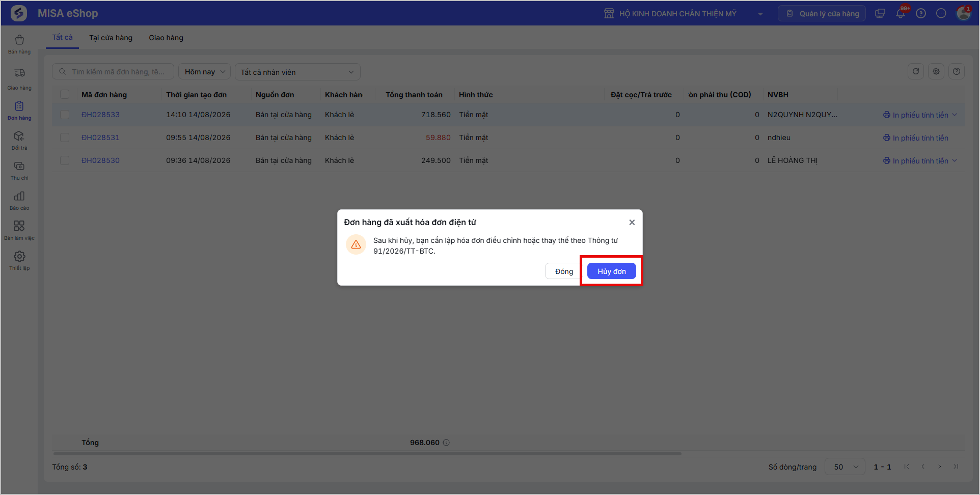Click the seller name LÊ HOÀNG THỊ
Screen dimensions: 980x495
[792, 160]
